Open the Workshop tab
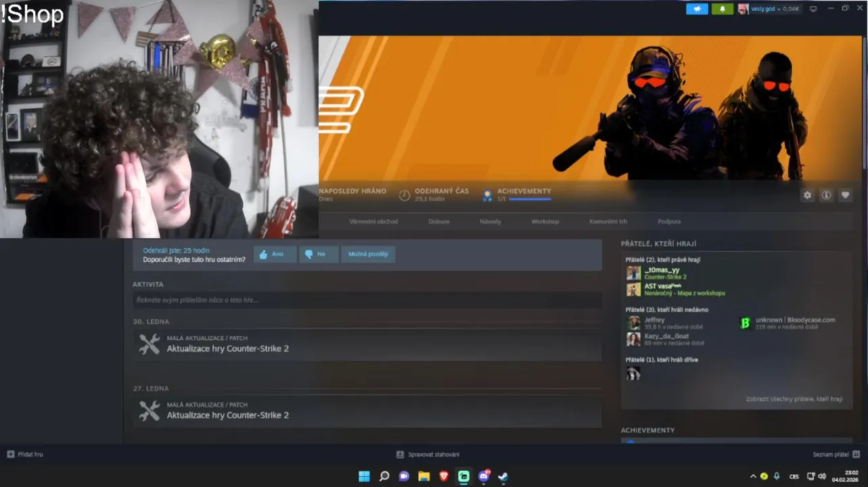Screen dimensions: 868x487 coord(545,221)
